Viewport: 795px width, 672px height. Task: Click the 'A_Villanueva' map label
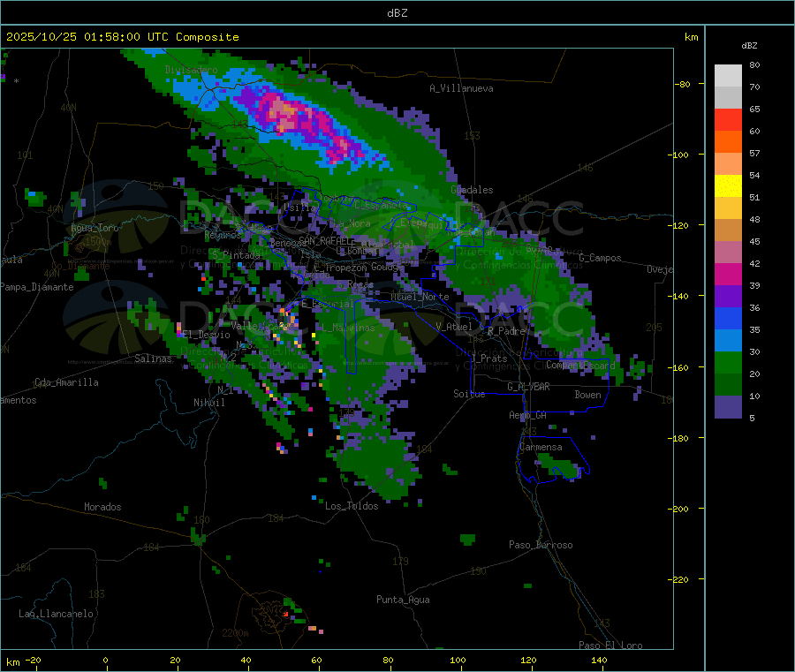point(461,88)
